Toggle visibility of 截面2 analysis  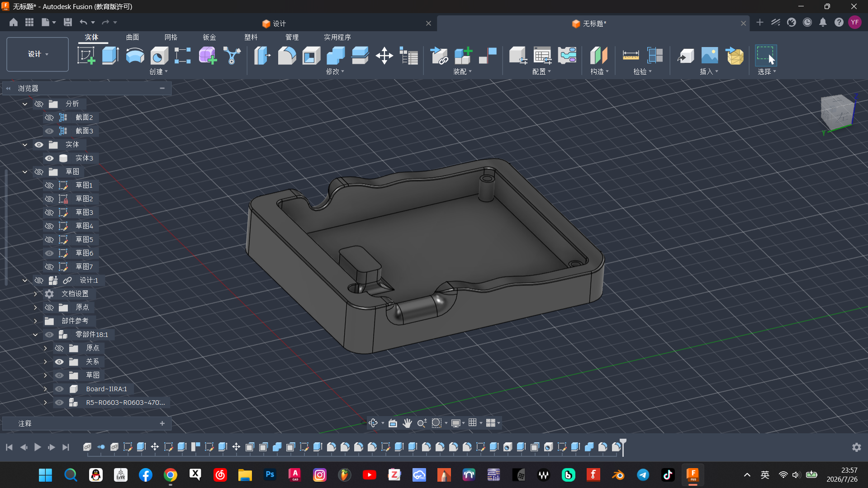pos(49,118)
